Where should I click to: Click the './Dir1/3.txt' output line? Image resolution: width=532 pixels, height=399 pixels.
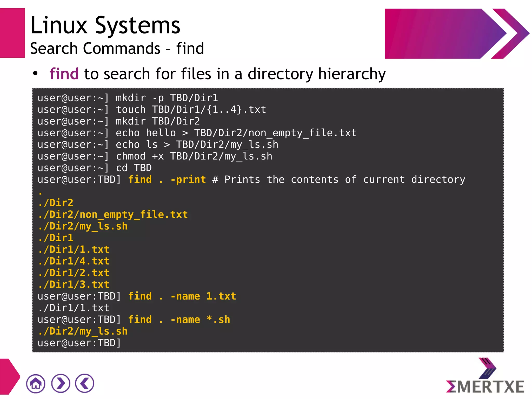(74, 285)
